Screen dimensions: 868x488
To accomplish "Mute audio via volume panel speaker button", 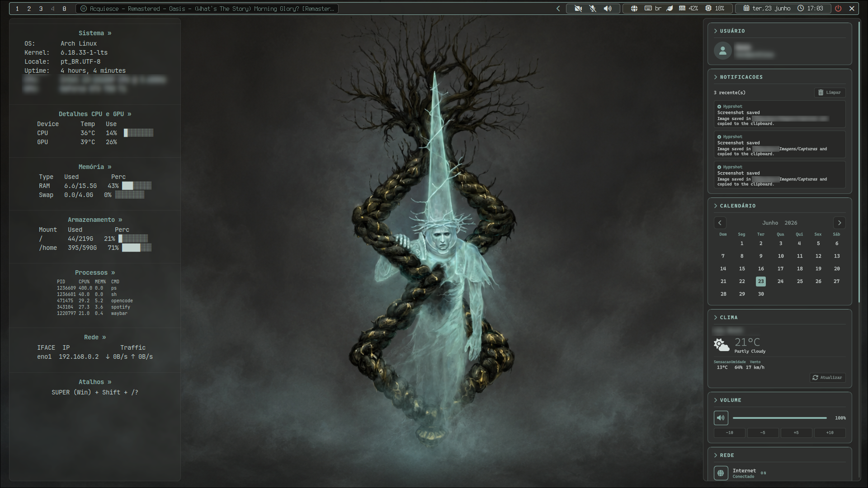I will point(721,418).
